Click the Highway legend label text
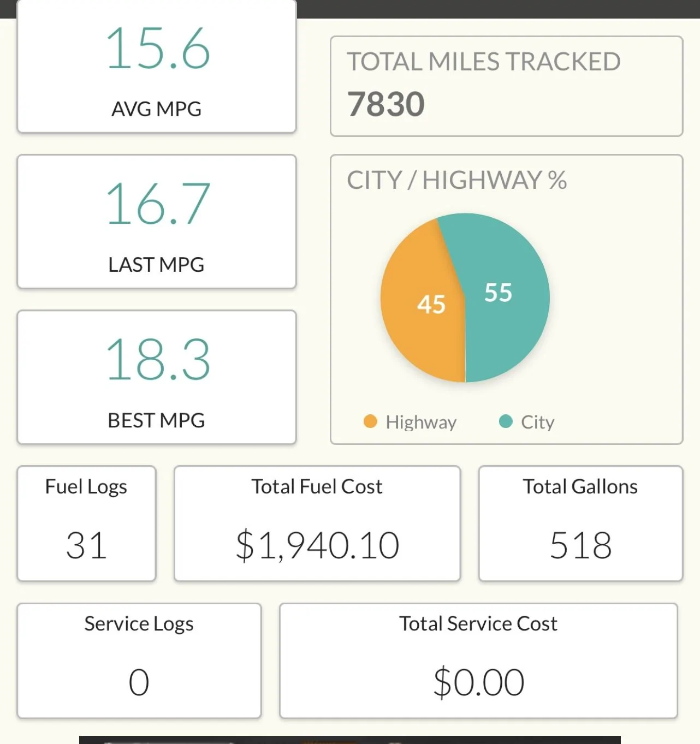This screenshot has height=744, width=700. 421,422
